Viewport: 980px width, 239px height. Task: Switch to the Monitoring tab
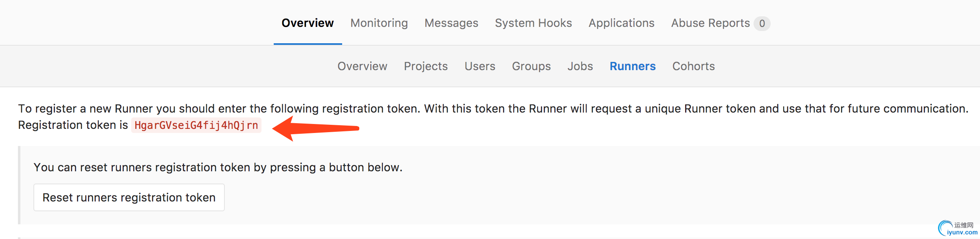tap(379, 23)
